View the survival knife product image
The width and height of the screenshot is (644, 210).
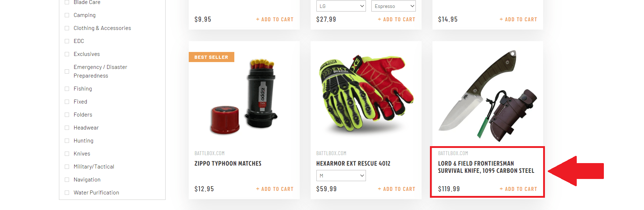pos(488,96)
